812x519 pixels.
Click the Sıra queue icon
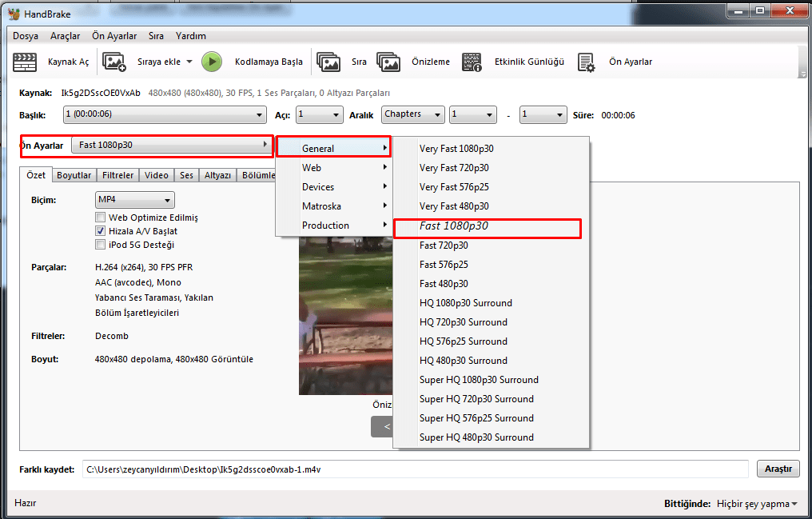pyautogui.click(x=328, y=62)
